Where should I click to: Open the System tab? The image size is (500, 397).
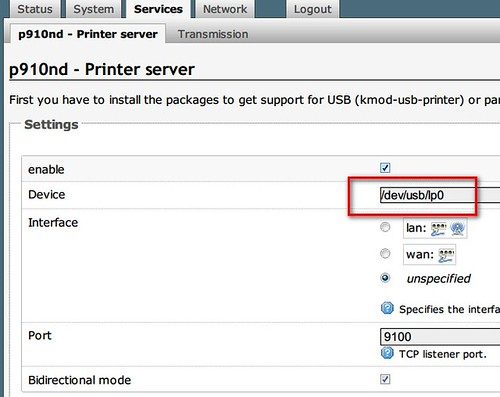(x=94, y=9)
